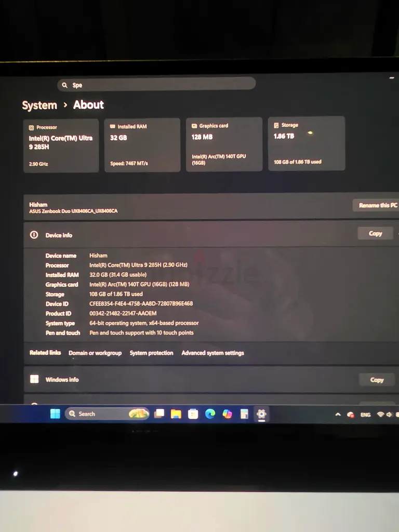Click the Windows logo info icon
399x532 pixels.
point(34,379)
